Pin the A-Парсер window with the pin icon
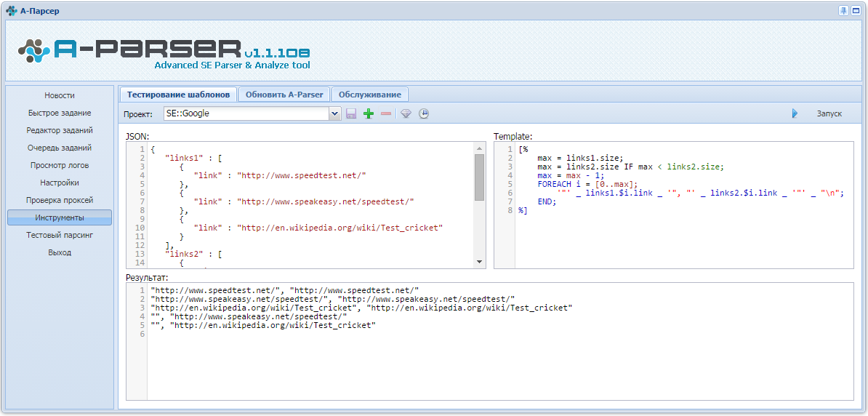Screen dimensions: 868x416 point(843,10)
